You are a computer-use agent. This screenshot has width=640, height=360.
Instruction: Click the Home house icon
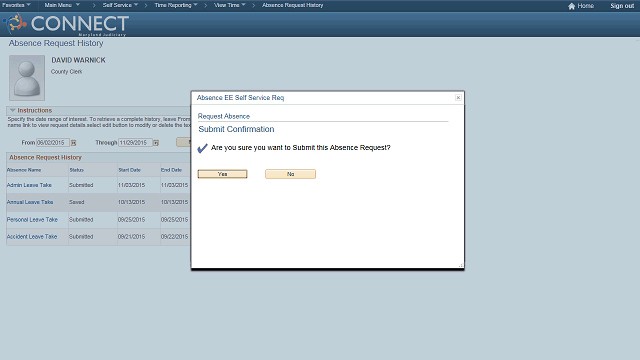point(571,6)
